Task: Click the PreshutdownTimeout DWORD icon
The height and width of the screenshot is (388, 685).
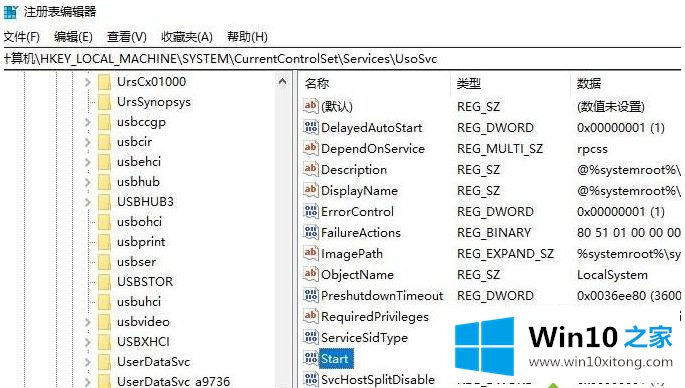Action: click(311, 294)
